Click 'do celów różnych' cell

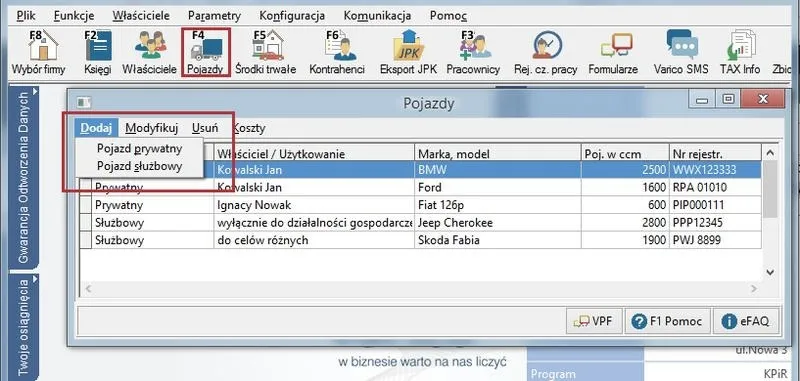314,240
